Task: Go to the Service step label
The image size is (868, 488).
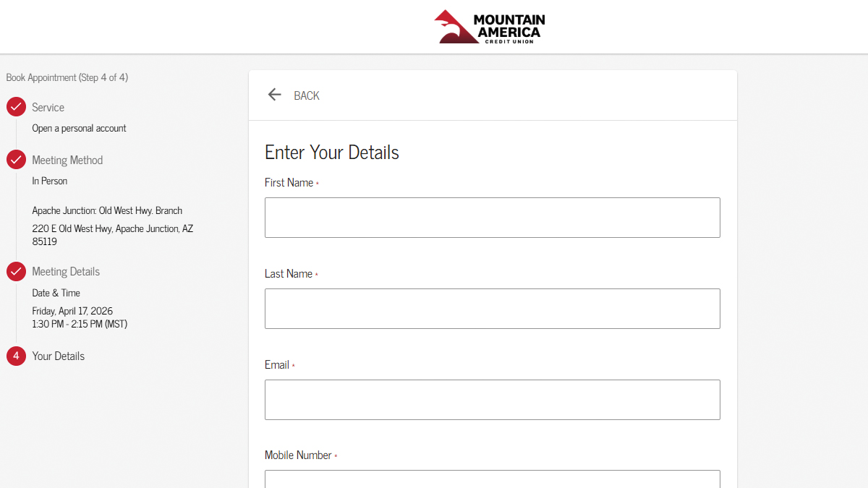Action: coord(48,107)
